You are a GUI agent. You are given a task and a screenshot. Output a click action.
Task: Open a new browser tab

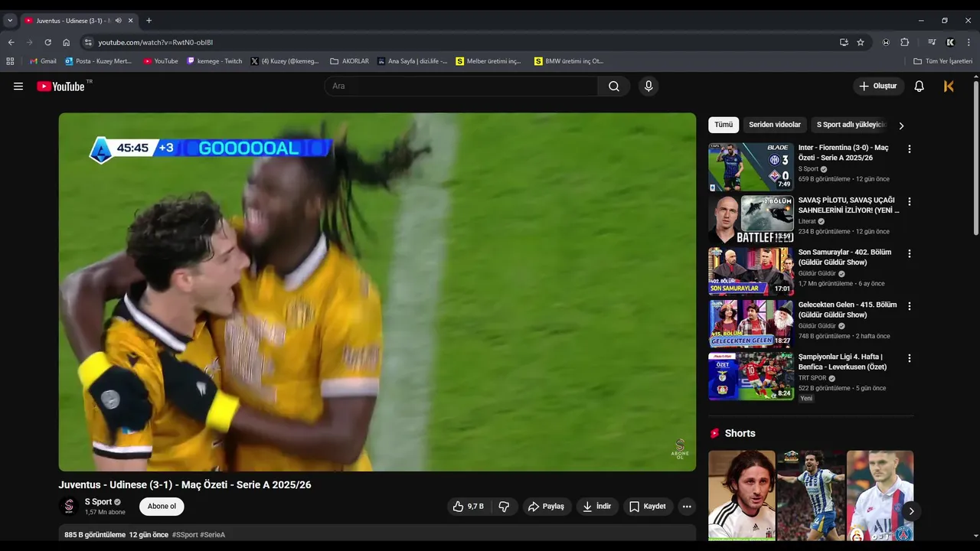149,21
